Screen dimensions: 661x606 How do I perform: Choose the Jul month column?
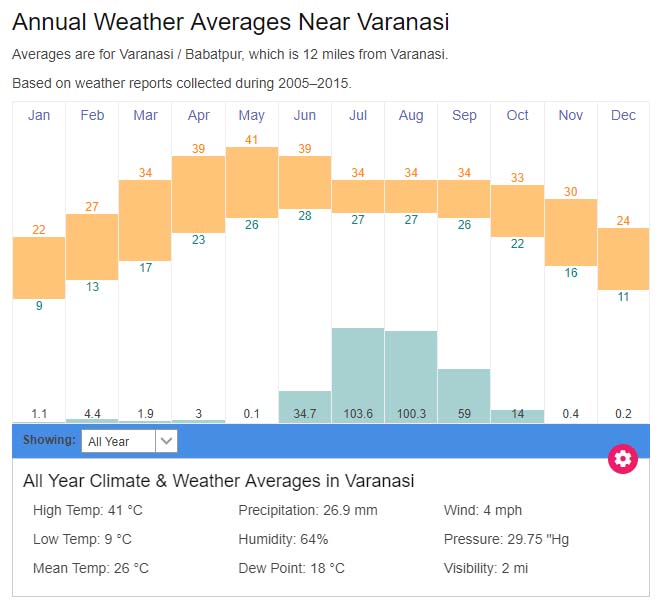(x=358, y=115)
